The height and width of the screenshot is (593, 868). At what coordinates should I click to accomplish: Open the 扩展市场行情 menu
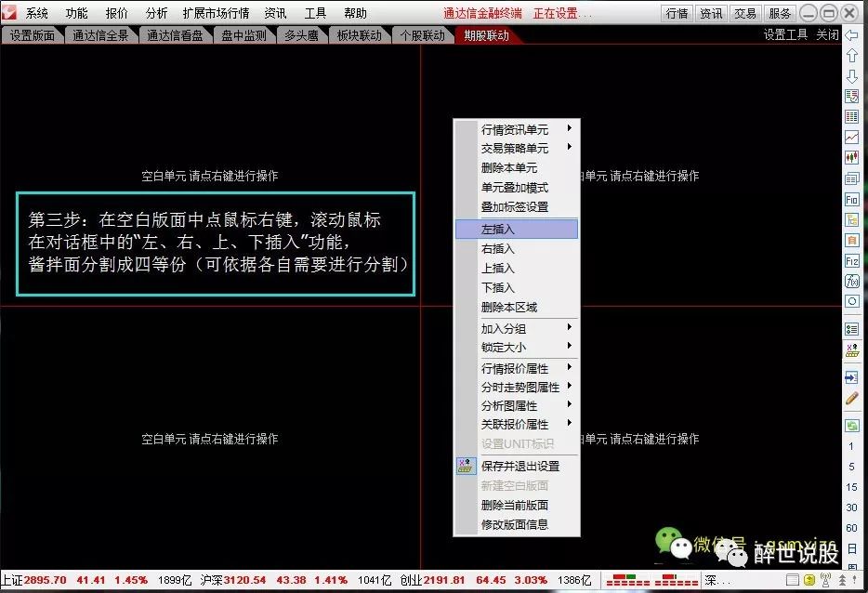[216, 13]
